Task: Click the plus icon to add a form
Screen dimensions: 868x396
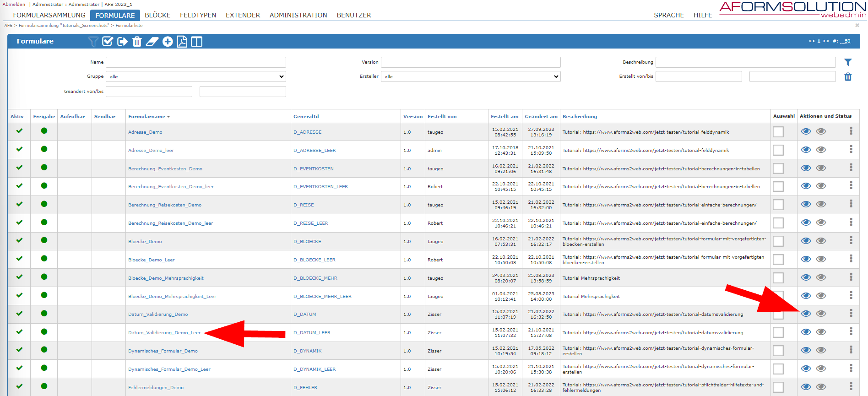Action: (168, 42)
